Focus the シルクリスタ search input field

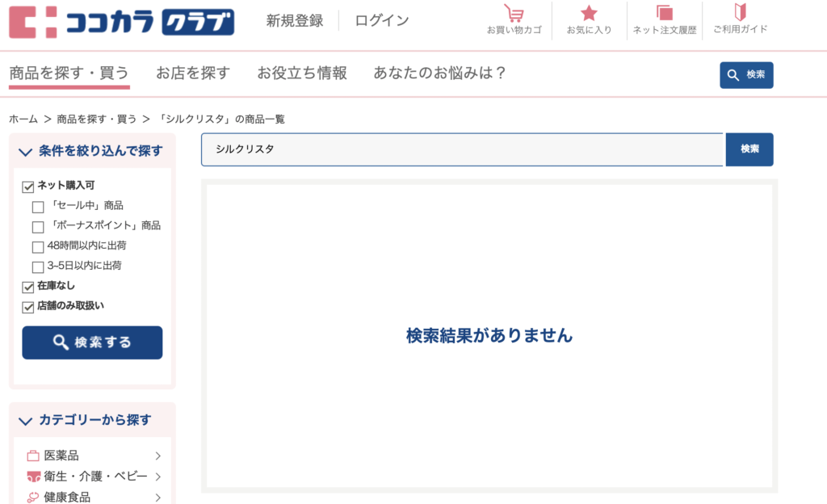coord(462,149)
